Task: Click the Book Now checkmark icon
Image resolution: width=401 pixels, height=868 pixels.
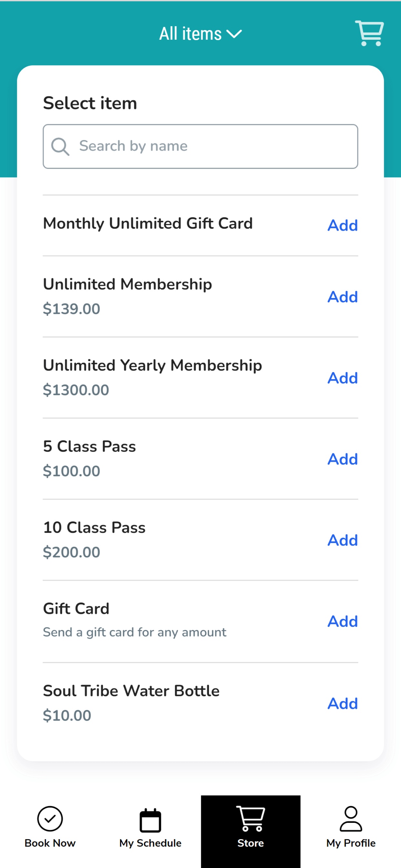Action: (50, 819)
